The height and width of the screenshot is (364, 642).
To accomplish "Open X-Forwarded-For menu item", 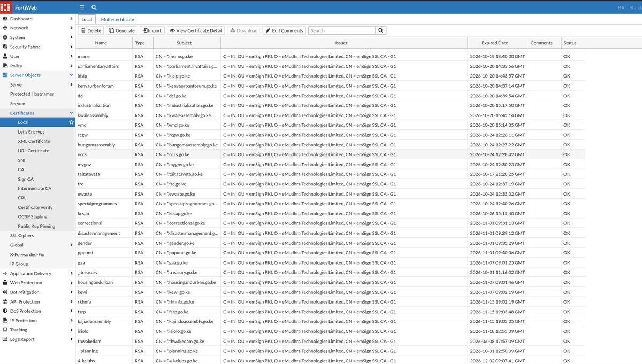I will coord(28,254).
